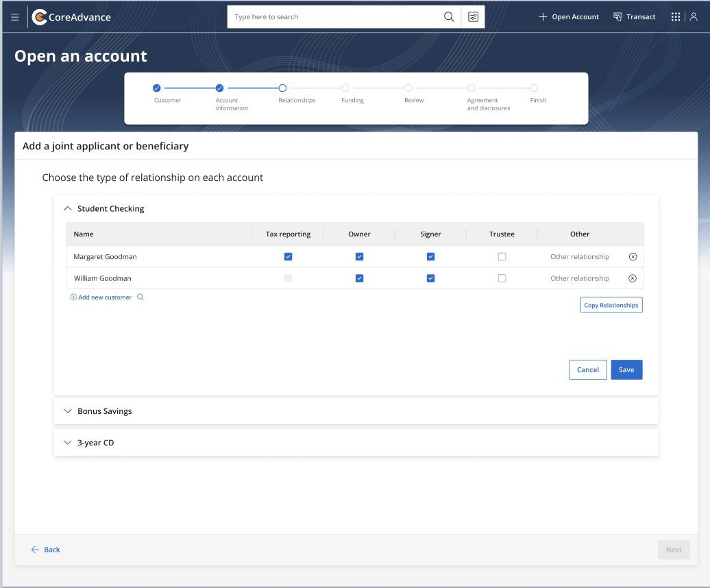Click the Other column header
Screen dimensions: 710x588
[580, 234]
